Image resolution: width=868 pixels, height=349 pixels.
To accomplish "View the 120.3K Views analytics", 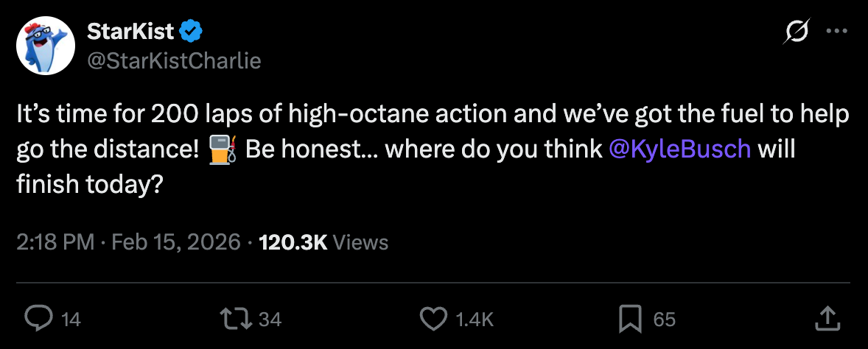I will click(323, 242).
